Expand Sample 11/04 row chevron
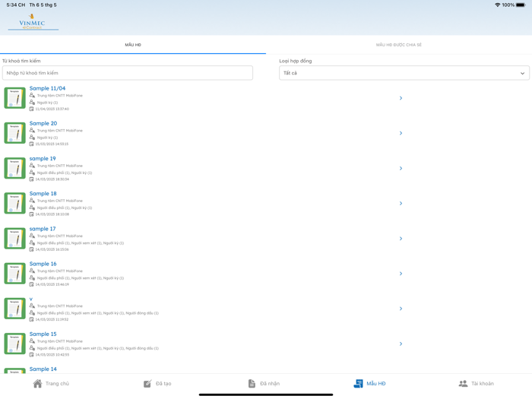This screenshot has height=399, width=532. point(401,98)
